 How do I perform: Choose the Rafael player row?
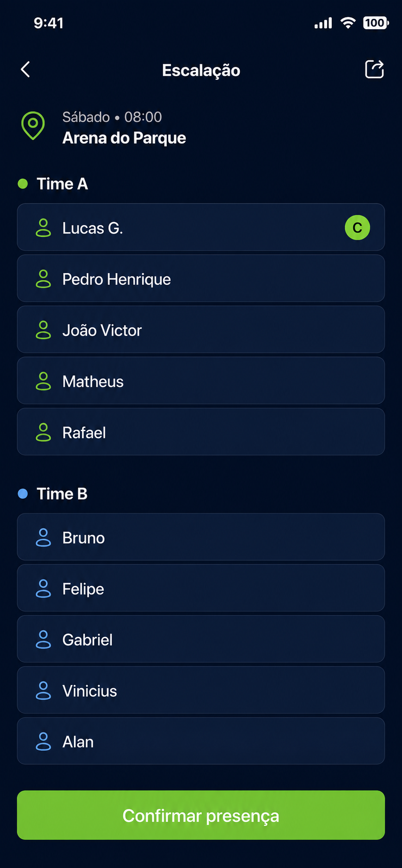pos(201,432)
